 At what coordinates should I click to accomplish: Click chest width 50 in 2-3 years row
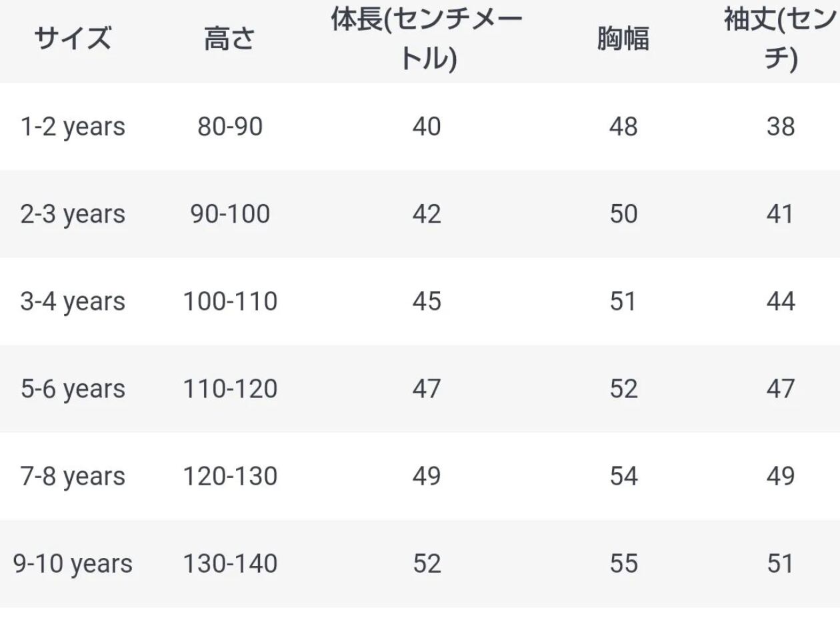pyautogui.click(x=623, y=214)
